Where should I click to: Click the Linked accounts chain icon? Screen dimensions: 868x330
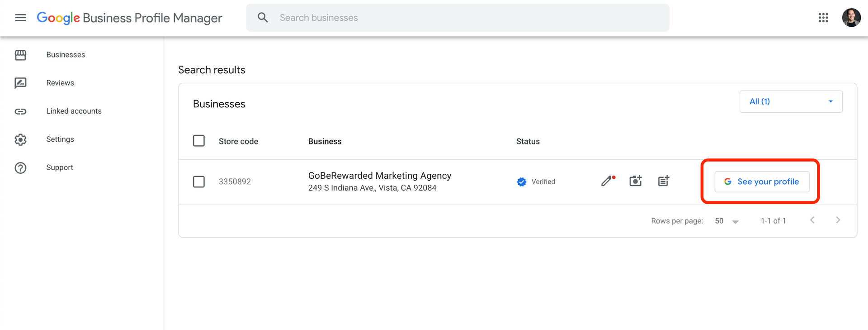[20, 111]
